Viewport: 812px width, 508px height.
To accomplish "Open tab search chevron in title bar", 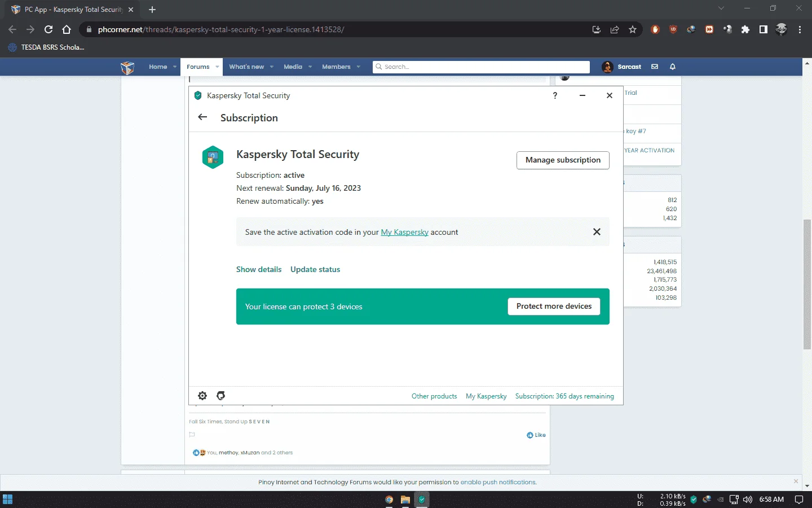I will (x=721, y=8).
